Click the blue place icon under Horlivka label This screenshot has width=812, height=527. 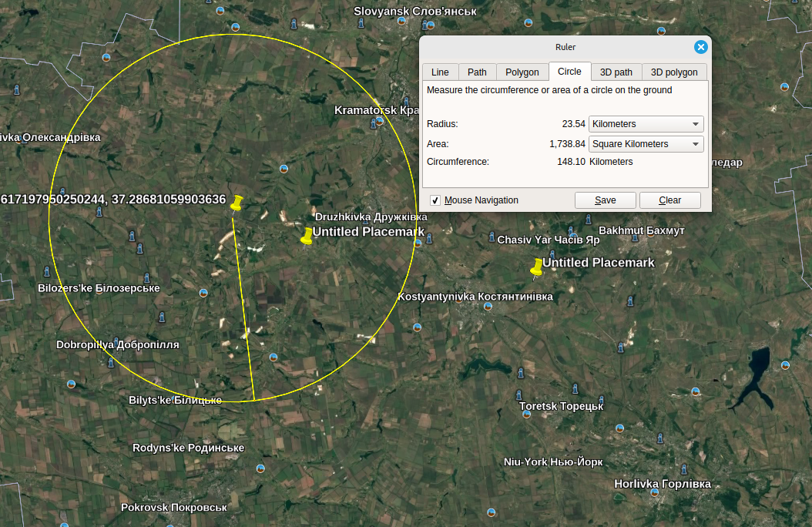click(x=655, y=493)
